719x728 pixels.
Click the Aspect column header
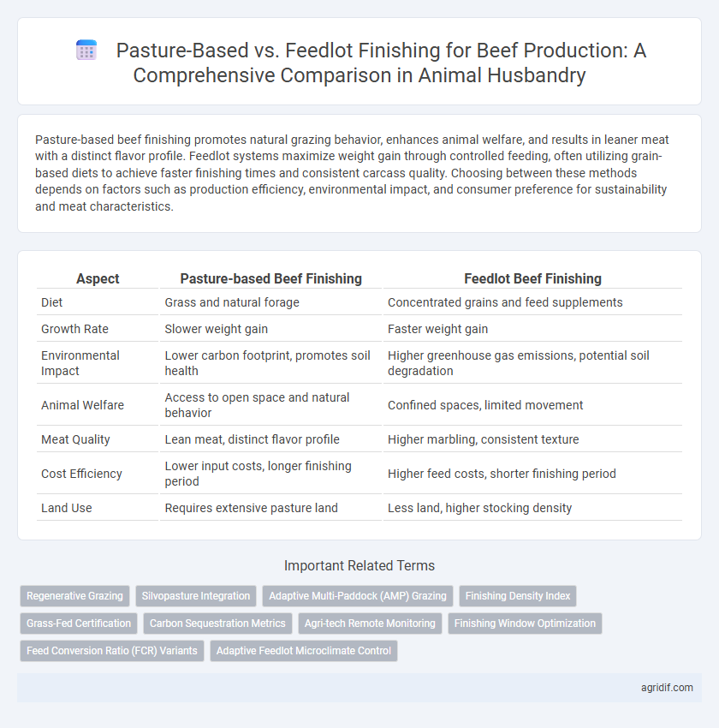[98, 278]
